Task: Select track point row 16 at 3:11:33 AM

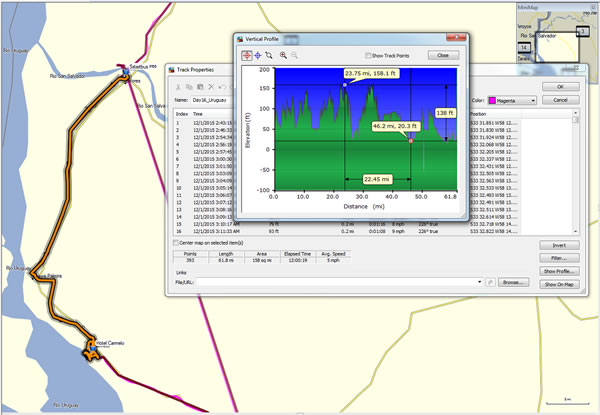Action: [x=346, y=231]
